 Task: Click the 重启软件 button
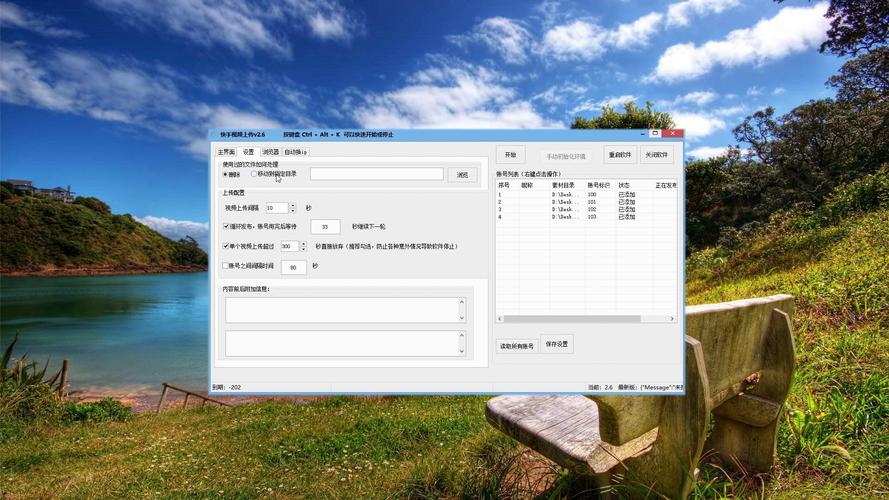[620, 155]
